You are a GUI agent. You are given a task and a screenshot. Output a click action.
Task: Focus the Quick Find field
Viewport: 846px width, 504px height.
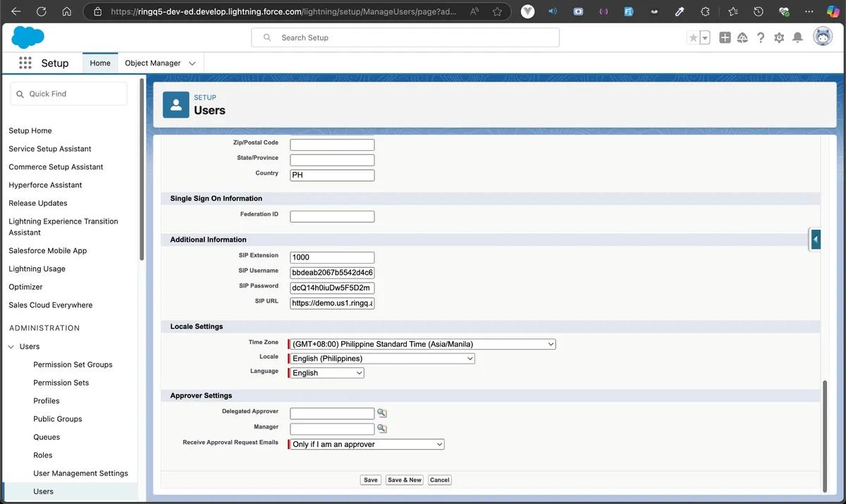click(69, 94)
